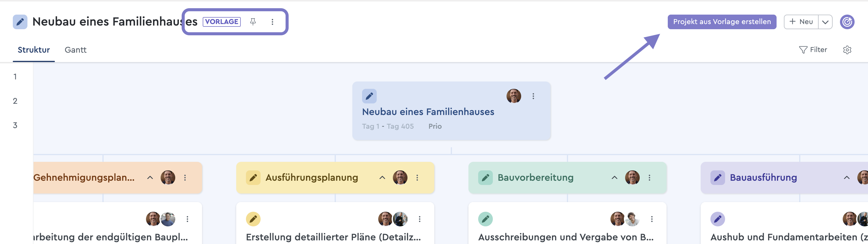868x244 pixels.
Task: Click blue pencil icon beside project title
Action: click(x=20, y=22)
